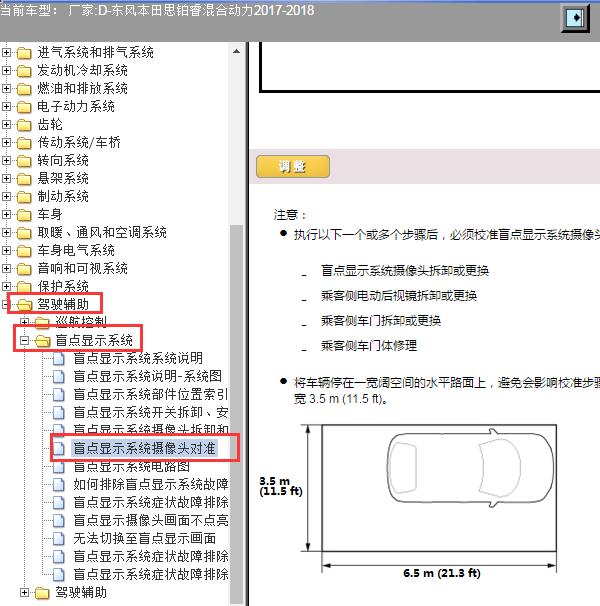Select the 保护系统 tree item
Viewport: 600px width, 606px height.
[x=63, y=286]
